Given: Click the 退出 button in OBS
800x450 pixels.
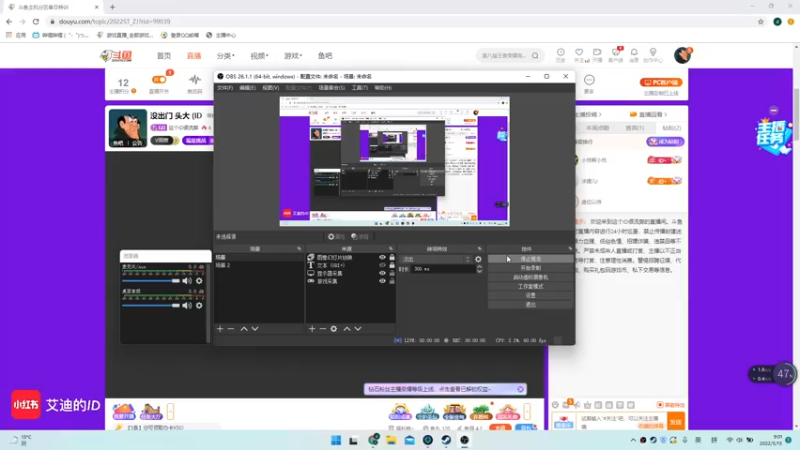Looking at the screenshot, I should point(531,305).
